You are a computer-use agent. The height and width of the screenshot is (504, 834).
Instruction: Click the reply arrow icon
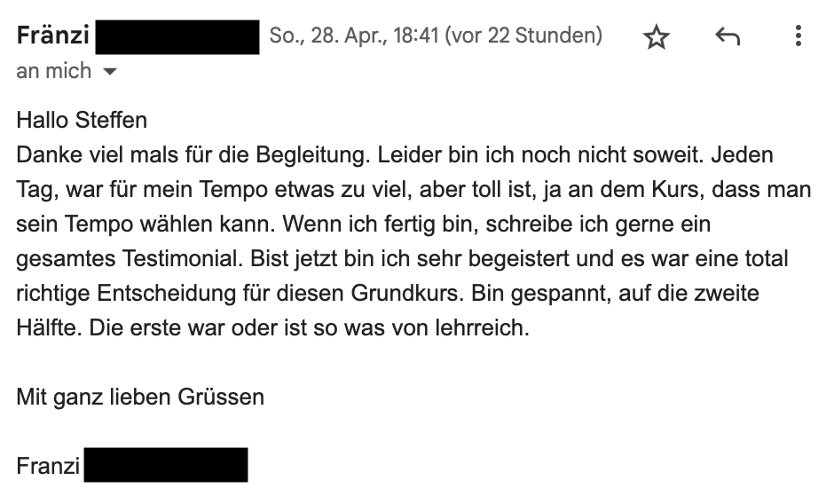coord(727,36)
